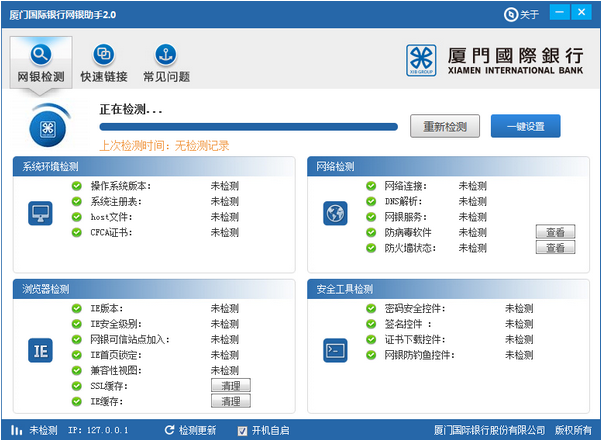Click the green check beside 签名控件

[371, 324]
